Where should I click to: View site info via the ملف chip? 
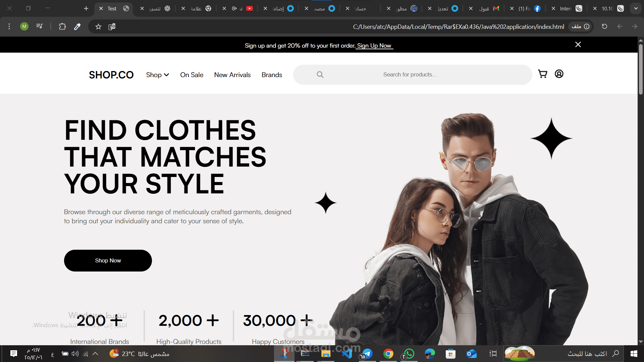[x=580, y=26]
